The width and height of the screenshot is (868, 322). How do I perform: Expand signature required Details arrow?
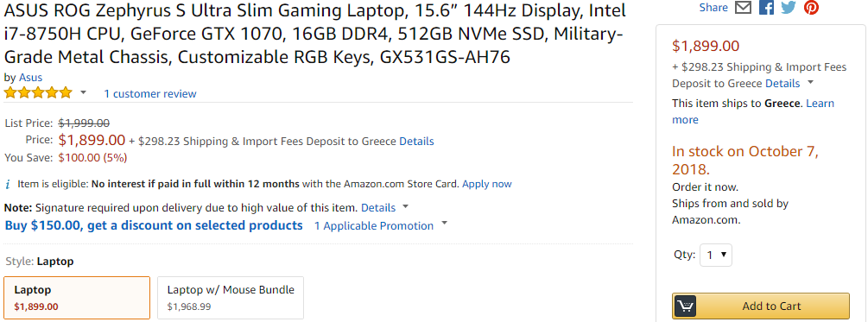tap(405, 207)
